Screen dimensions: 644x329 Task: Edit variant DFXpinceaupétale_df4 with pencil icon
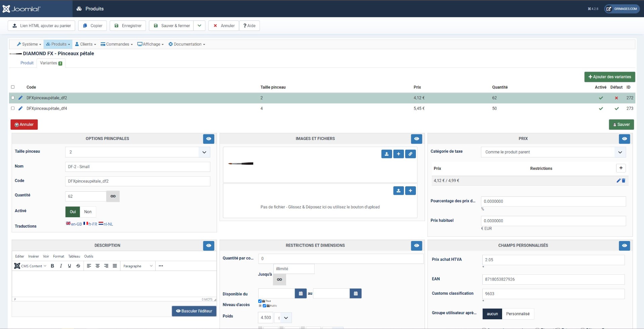pyautogui.click(x=20, y=108)
